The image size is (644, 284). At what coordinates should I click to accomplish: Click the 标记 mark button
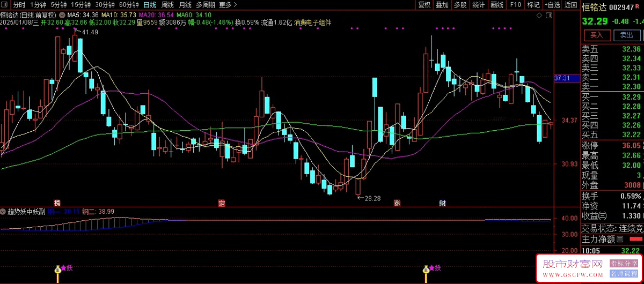click(x=533, y=5)
